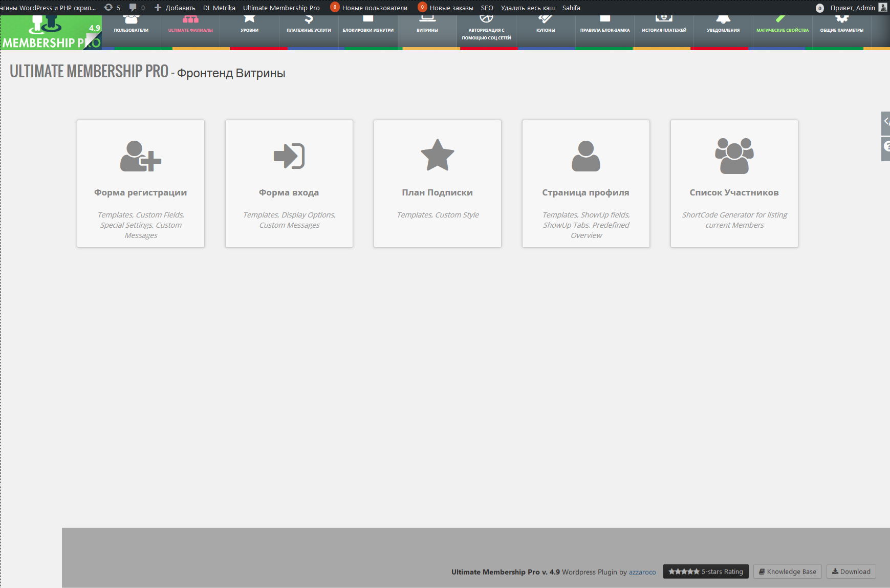
Task: Click the Download button in footer
Action: pos(851,572)
